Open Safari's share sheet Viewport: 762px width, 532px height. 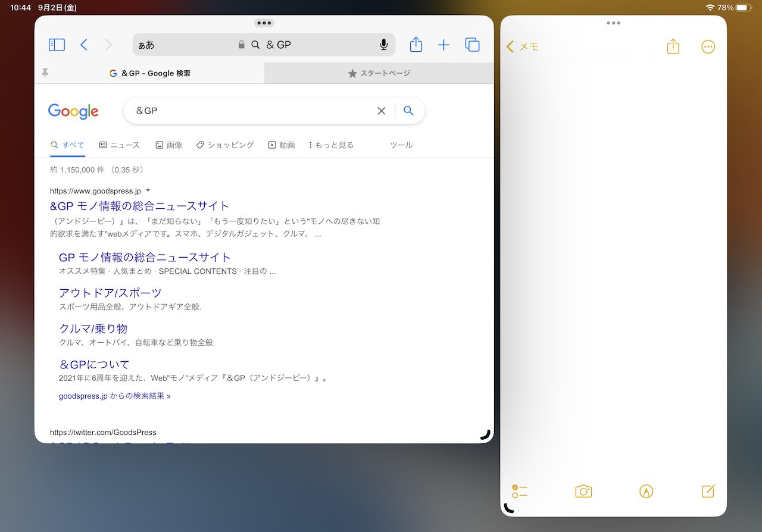[416, 44]
